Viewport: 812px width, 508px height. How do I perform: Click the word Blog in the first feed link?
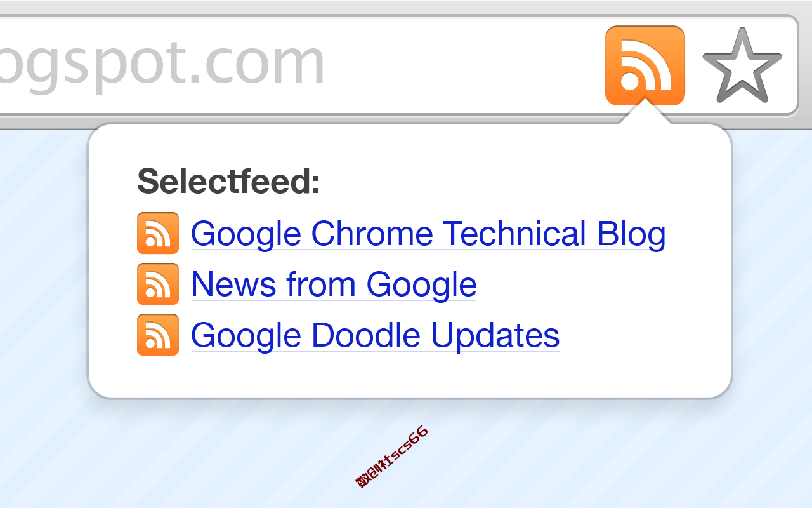coord(631,234)
